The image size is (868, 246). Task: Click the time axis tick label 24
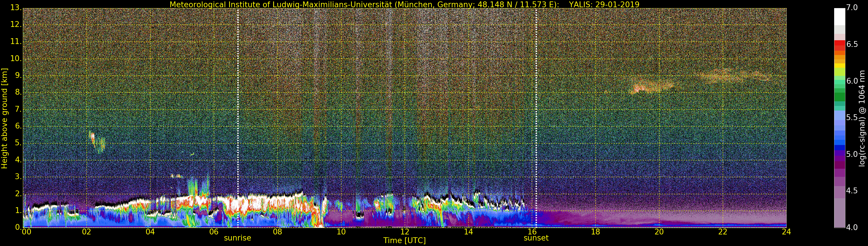[786, 232]
